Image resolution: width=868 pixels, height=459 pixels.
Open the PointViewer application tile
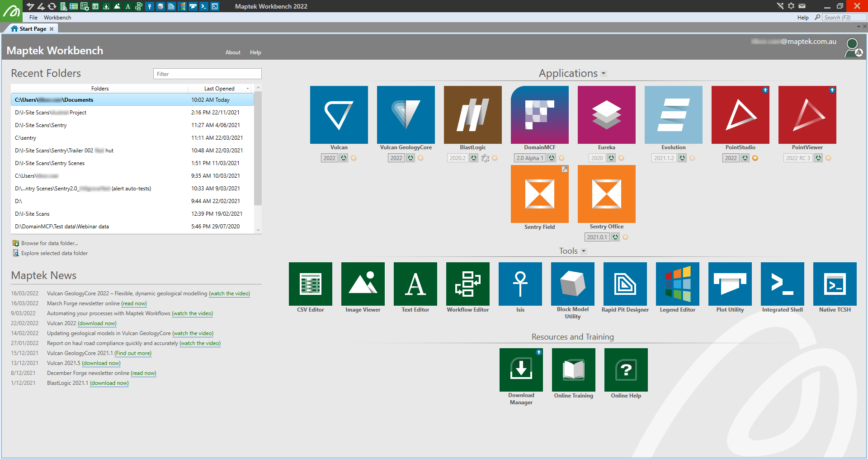click(x=807, y=115)
